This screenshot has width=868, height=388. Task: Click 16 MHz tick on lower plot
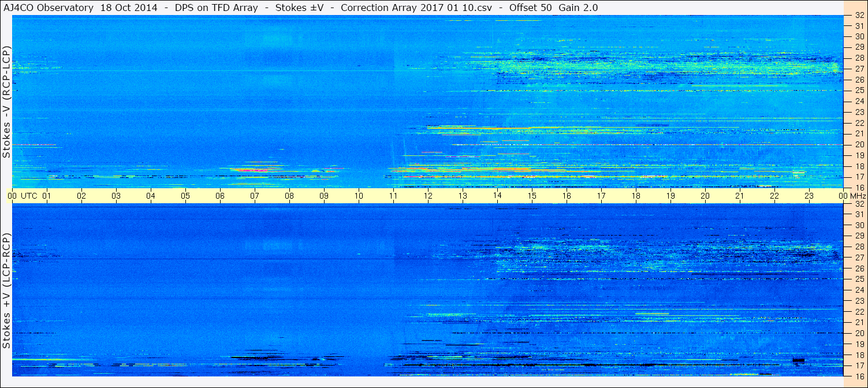tap(859, 376)
